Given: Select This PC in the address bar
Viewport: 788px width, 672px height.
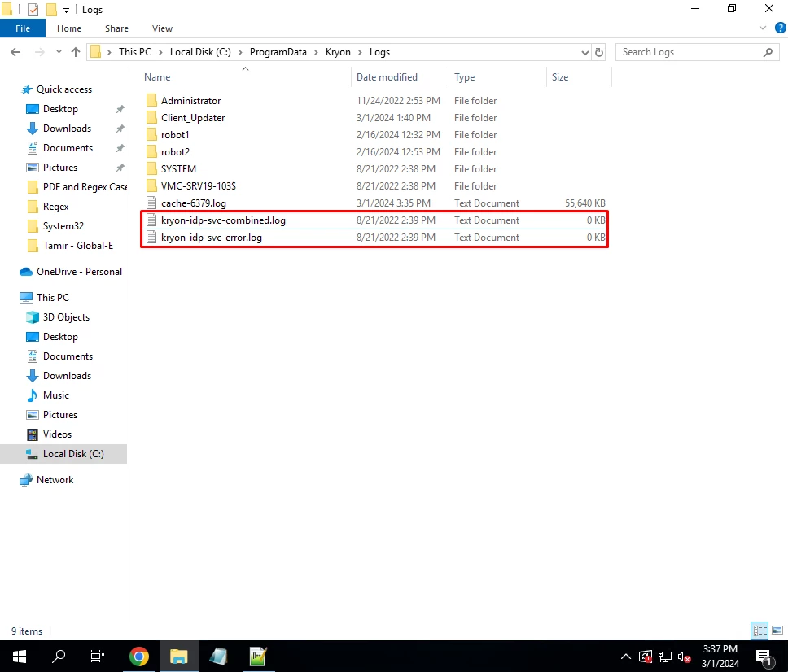Looking at the screenshot, I should pos(134,52).
